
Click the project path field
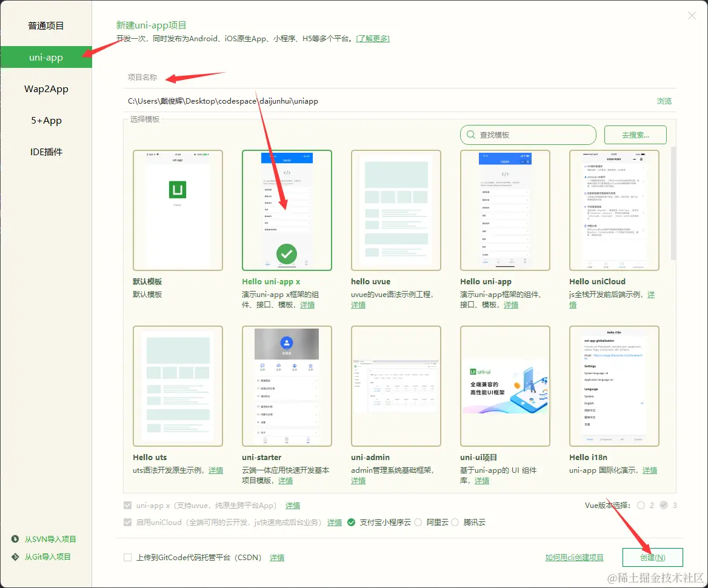click(389, 101)
